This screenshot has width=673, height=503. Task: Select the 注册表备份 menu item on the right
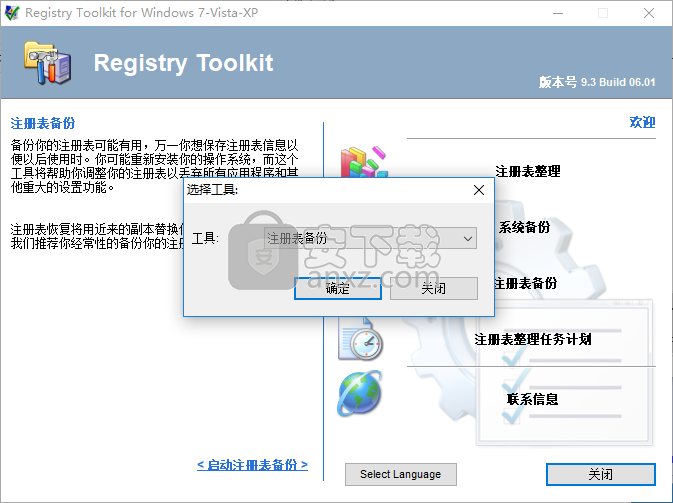(525, 283)
